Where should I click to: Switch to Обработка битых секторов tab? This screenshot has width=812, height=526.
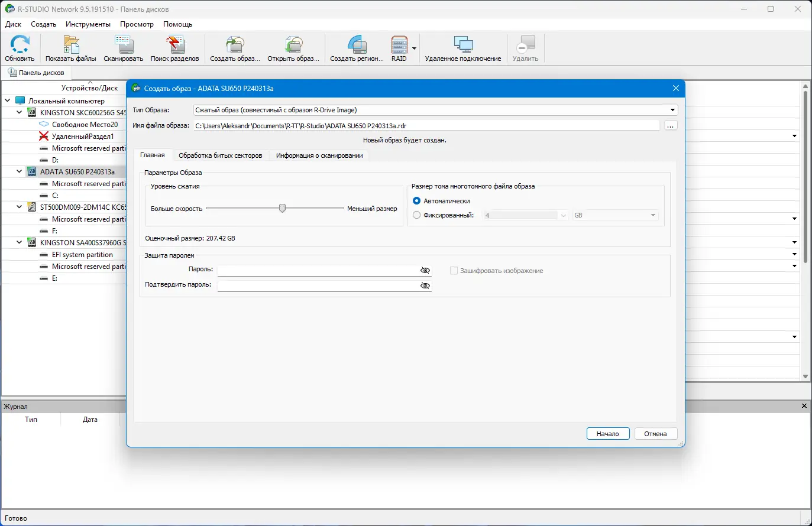pos(220,155)
